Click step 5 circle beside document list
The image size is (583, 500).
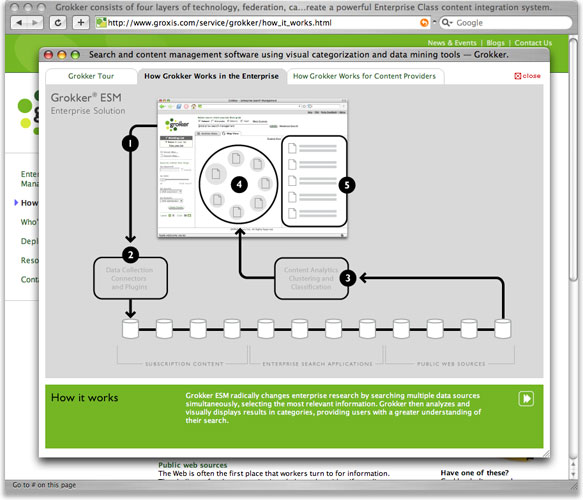pyautogui.click(x=347, y=185)
